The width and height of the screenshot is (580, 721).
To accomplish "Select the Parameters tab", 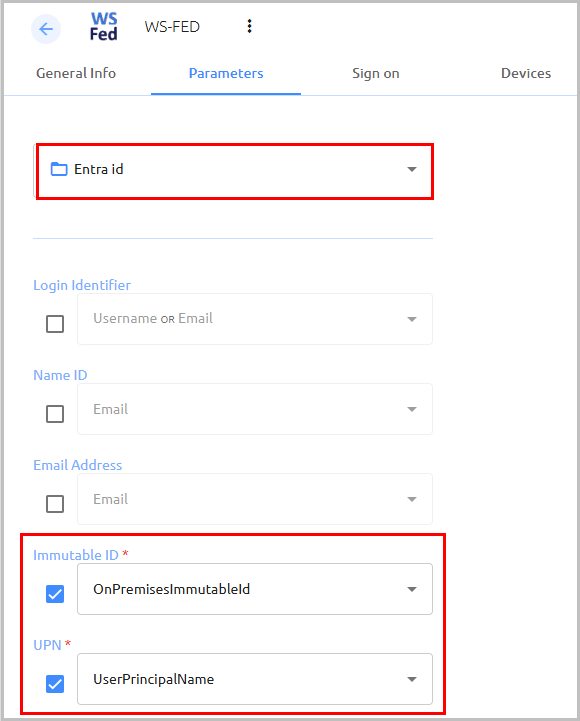I will 226,73.
